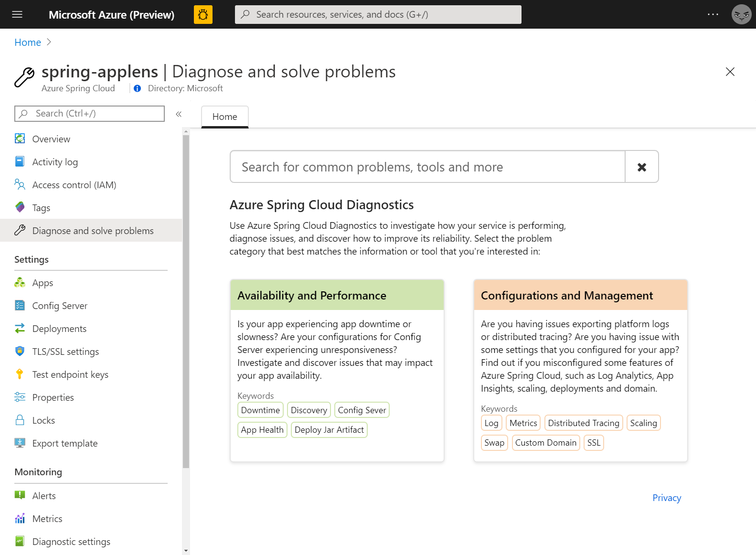The height and width of the screenshot is (555, 756).
Task: Open the Overview sidebar icon
Action: 20,139
